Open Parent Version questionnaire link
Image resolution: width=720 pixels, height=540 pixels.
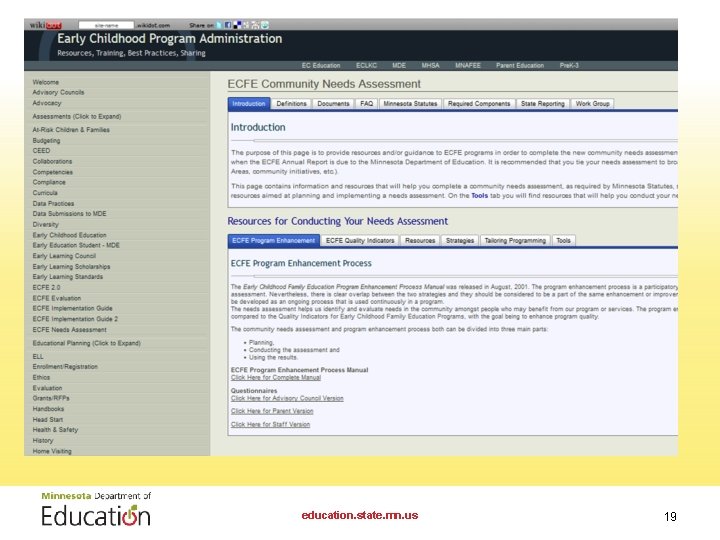point(272,411)
